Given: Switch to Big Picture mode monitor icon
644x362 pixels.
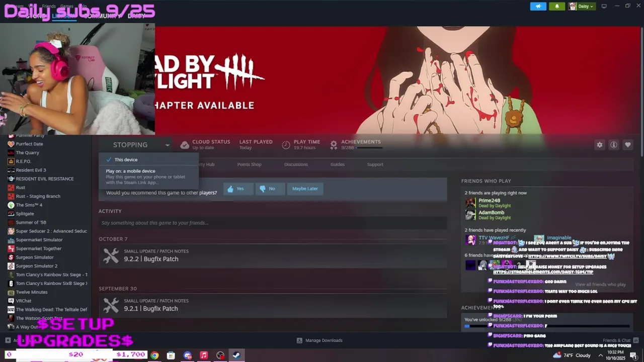Looking at the screenshot, I should [604, 6].
